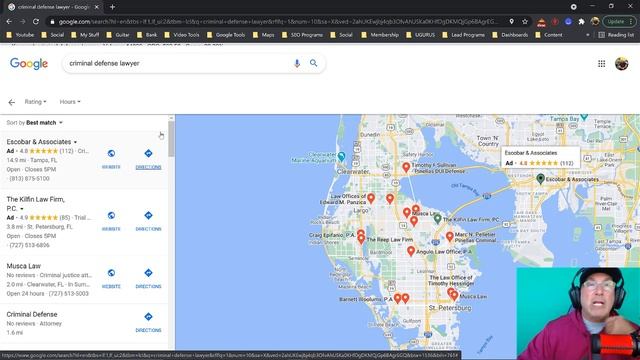Open the Dashboards bookmark folder
Image resolution: width=640 pixels, height=360 pixels.
tap(511, 35)
